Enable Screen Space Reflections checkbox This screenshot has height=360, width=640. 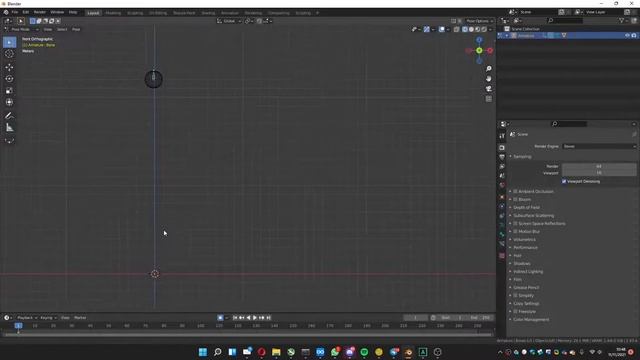point(516,224)
